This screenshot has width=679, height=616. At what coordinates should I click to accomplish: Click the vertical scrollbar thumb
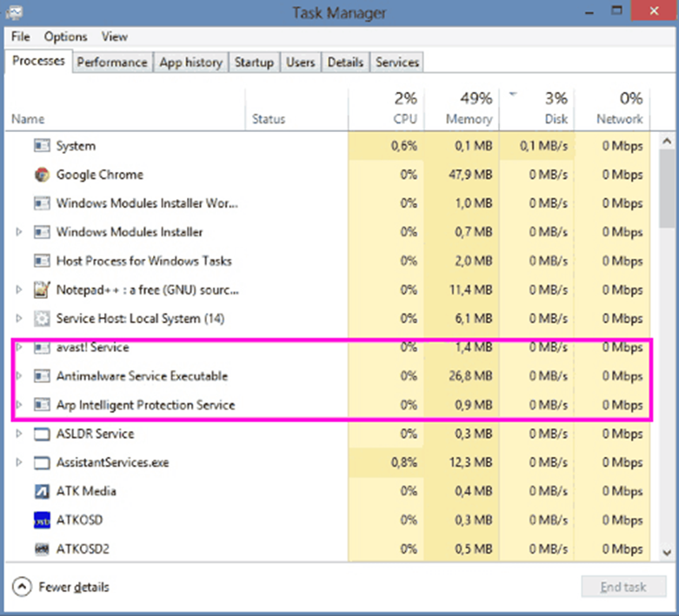click(x=667, y=189)
